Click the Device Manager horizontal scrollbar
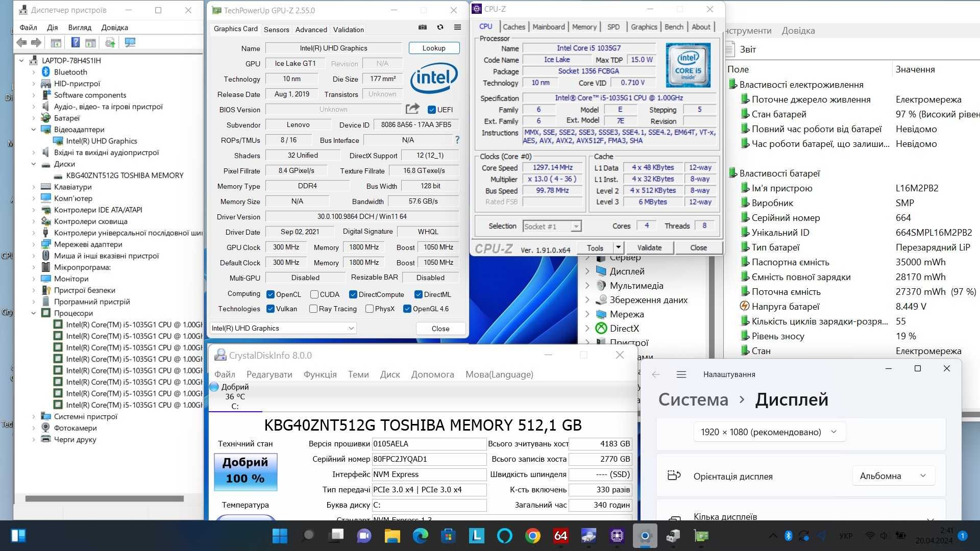980x551 pixels. coord(105,498)
